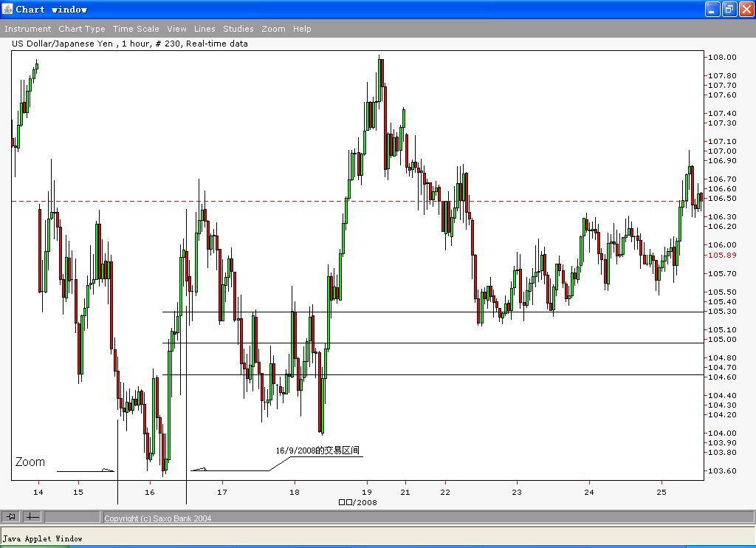
Task: Click date label 15 on the time axis
Action: (x=78, y=492)
